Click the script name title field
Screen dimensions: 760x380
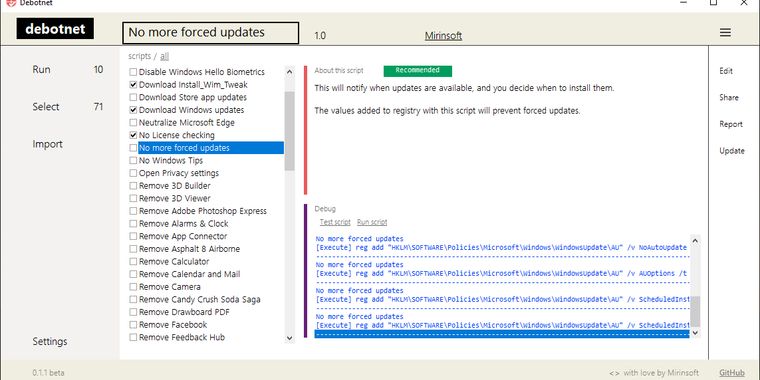tap(210, 33)
